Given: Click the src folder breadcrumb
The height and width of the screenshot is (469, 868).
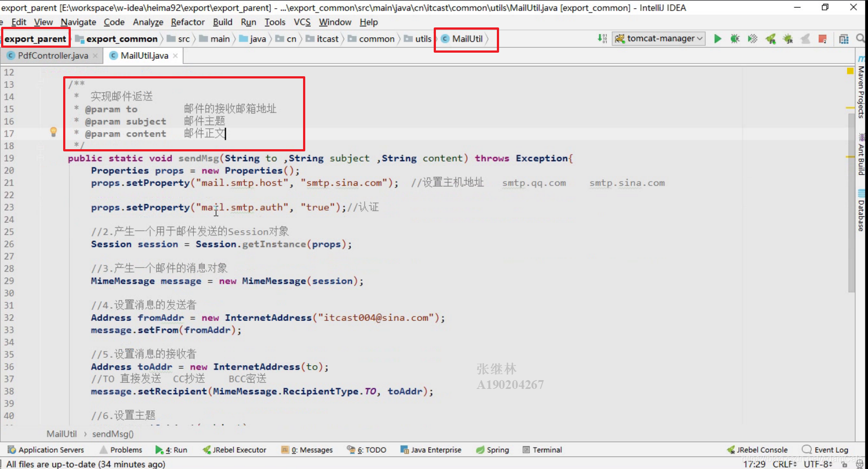Looking at the screenshot, I should [x=178, y=39].
